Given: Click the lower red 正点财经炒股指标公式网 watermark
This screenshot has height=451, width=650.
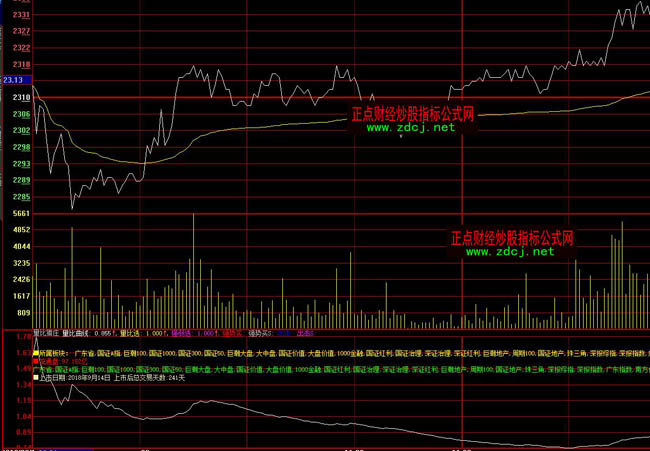Looking at the screenshot, I should tap(512, 238).
